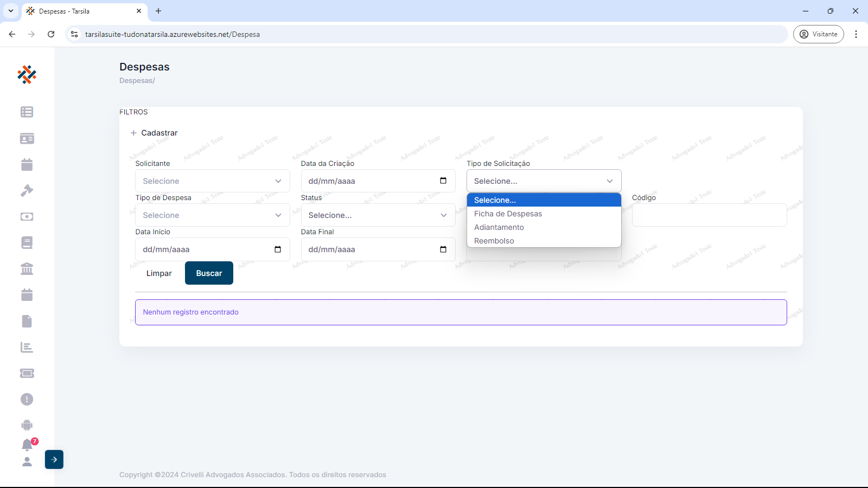The image size is (868, 488).
Task: Open calendar picker for Data da Criação
Action: click(x=443, y=181)
